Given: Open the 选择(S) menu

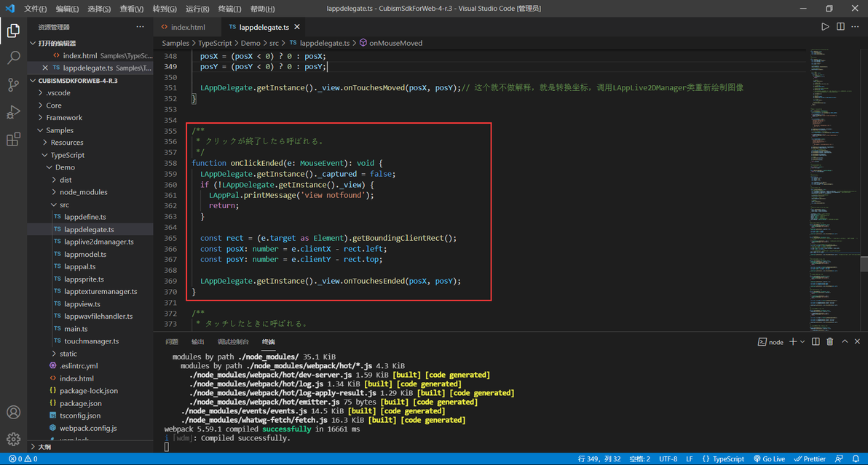Looking at the screenshot, I should pos(99,9).
